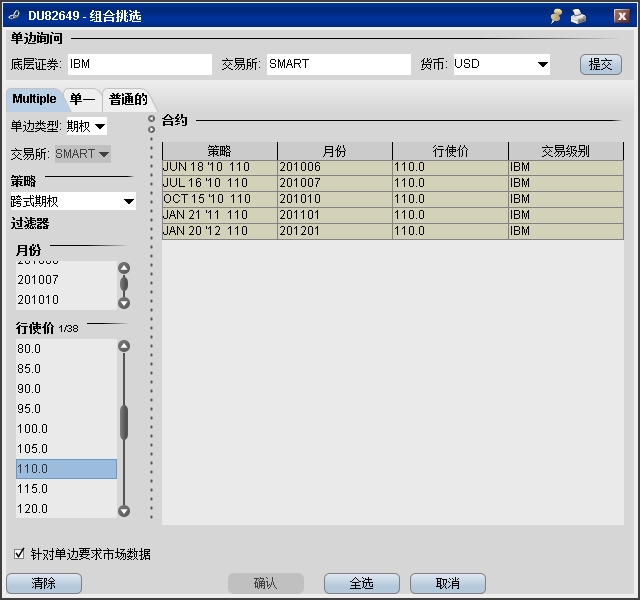Click the 201006 month cell in contracts table
Viewport: 640px width, 600px height.
[335, 167]
